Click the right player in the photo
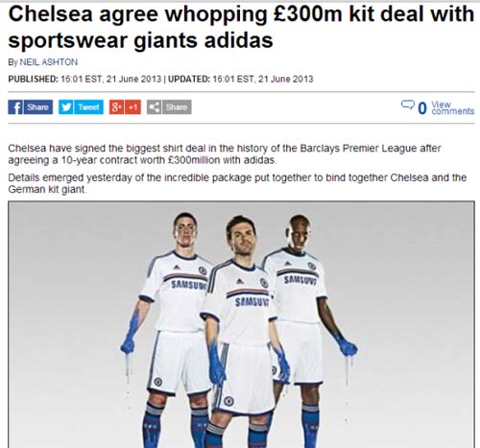The height and width of the screenshot is (448, 480). [x=307, y=329]
